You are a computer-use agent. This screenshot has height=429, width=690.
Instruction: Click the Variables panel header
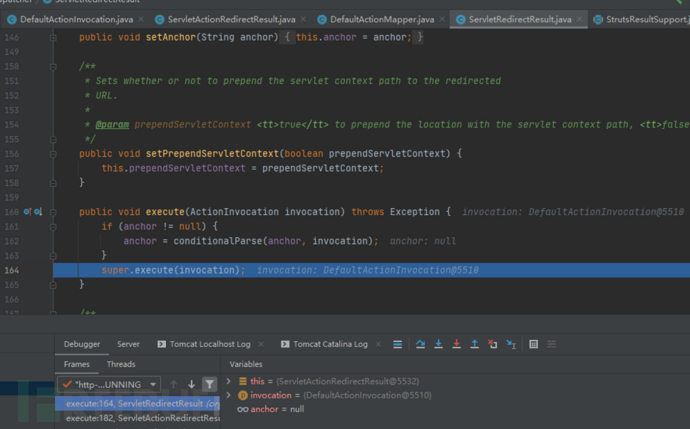pyautogui.click(x=246, y=364)
